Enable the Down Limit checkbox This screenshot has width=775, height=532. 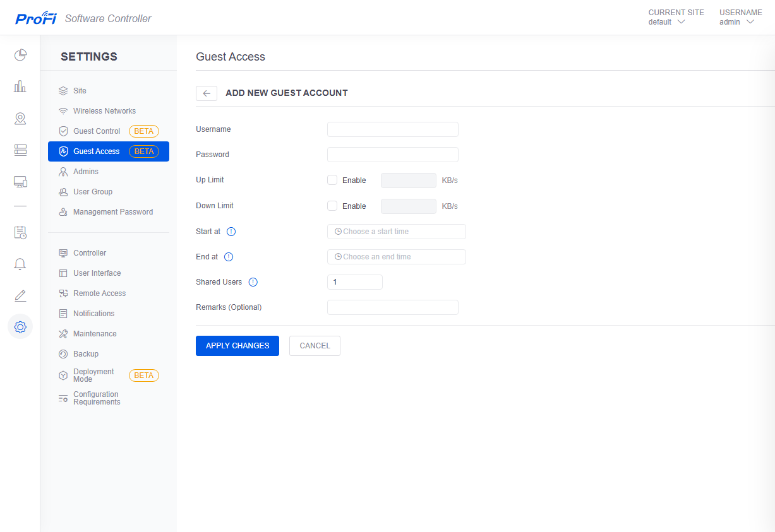(332, 206)
